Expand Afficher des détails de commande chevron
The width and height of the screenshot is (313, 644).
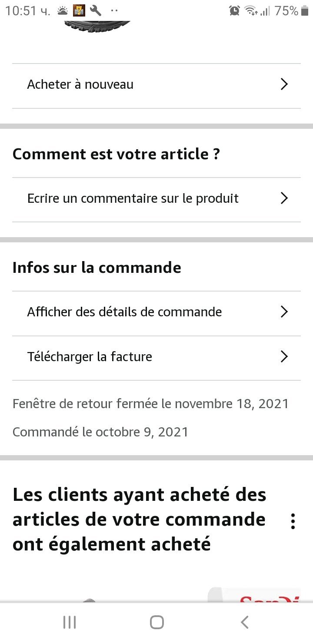[x=284, y=312]
